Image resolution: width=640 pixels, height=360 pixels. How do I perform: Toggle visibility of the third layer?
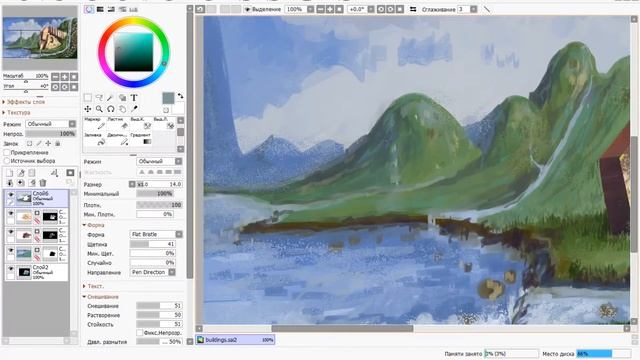[11, 232]
